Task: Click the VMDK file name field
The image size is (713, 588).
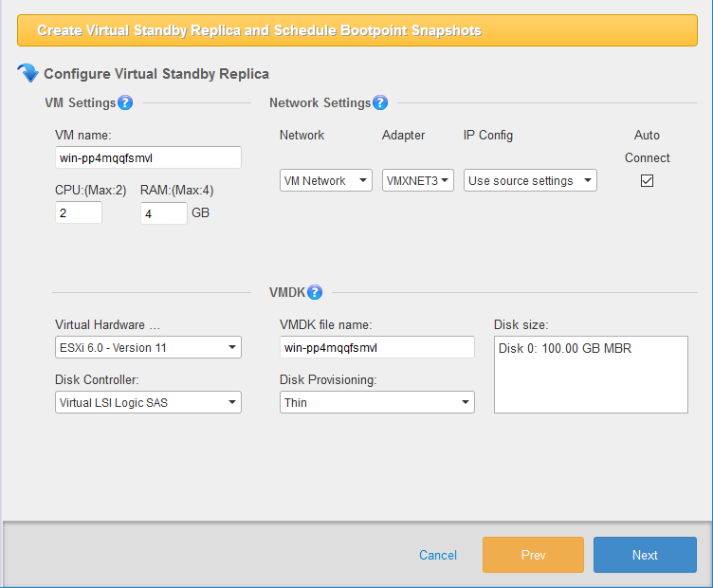Action: coord(376,347)
